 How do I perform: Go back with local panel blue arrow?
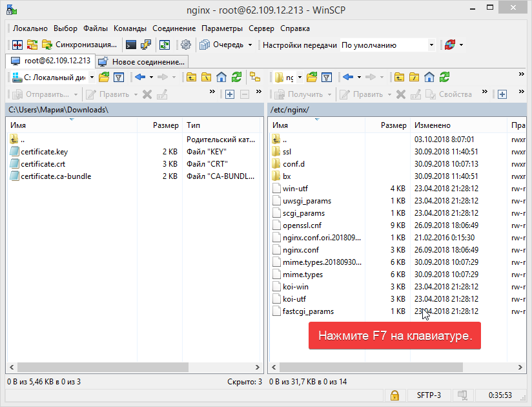pos(140,78)
